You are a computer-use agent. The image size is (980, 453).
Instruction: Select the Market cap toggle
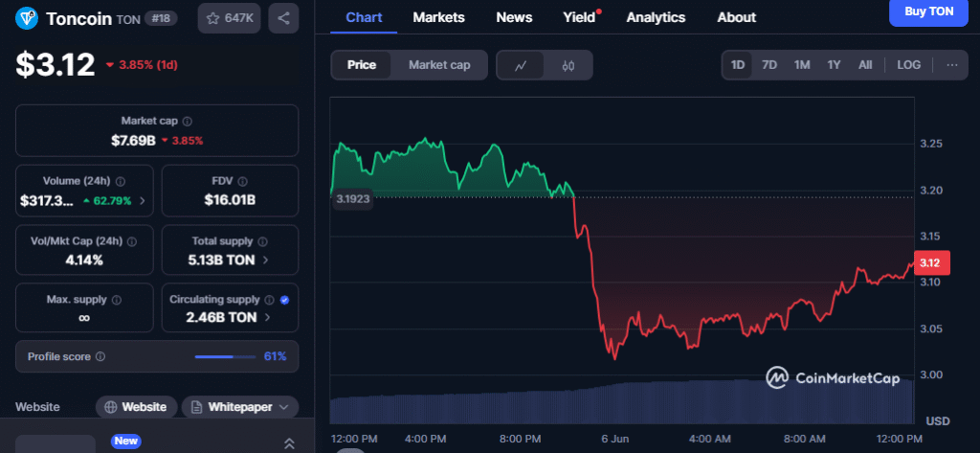click(x=439, y=65)
